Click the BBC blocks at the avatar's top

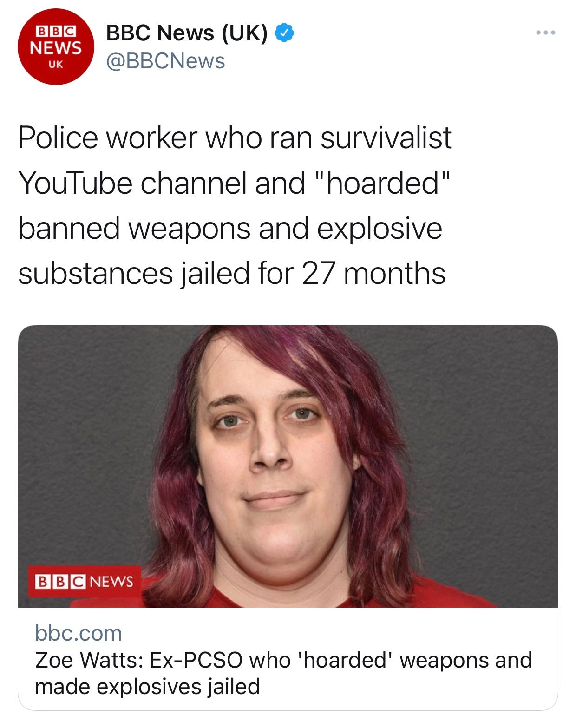56,31
